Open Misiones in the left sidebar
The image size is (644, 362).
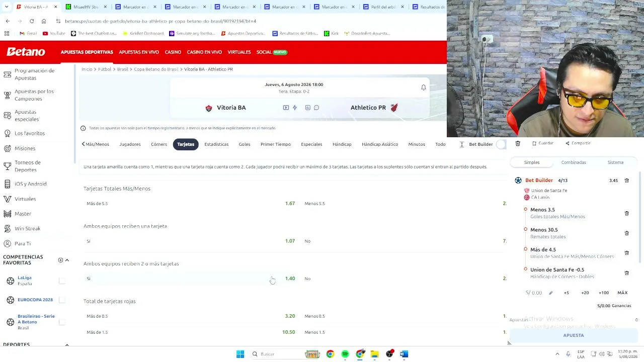(x=25, y=148)
